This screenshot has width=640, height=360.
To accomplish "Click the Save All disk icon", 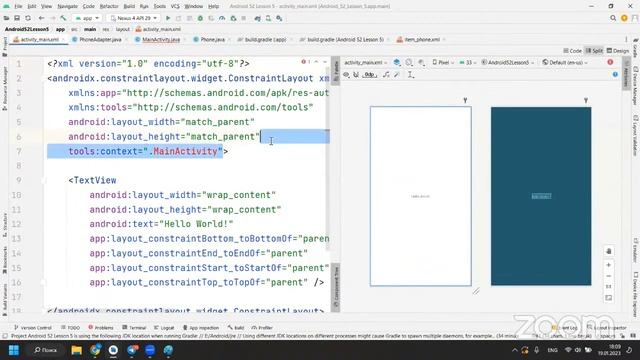I will (x=17, y=18).
